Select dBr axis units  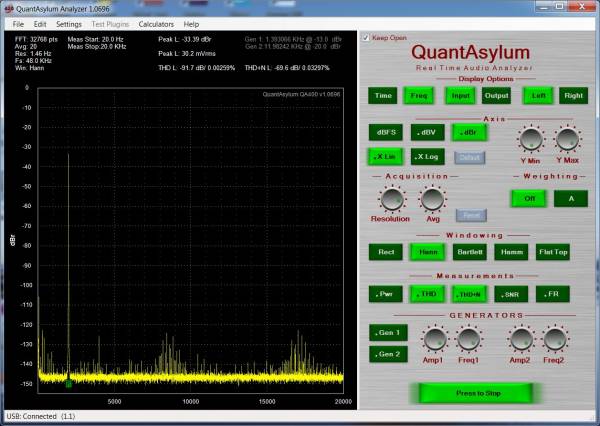click(x=470, y=132)
